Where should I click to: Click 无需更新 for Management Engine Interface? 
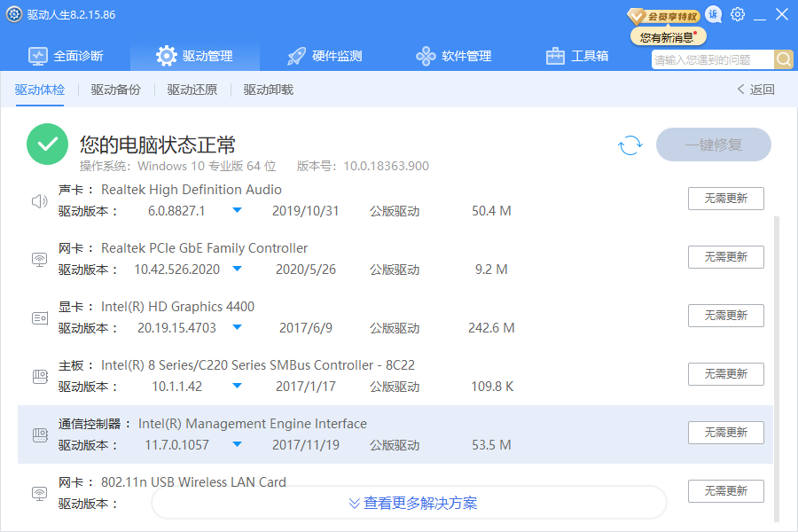(x=725, y=433)
